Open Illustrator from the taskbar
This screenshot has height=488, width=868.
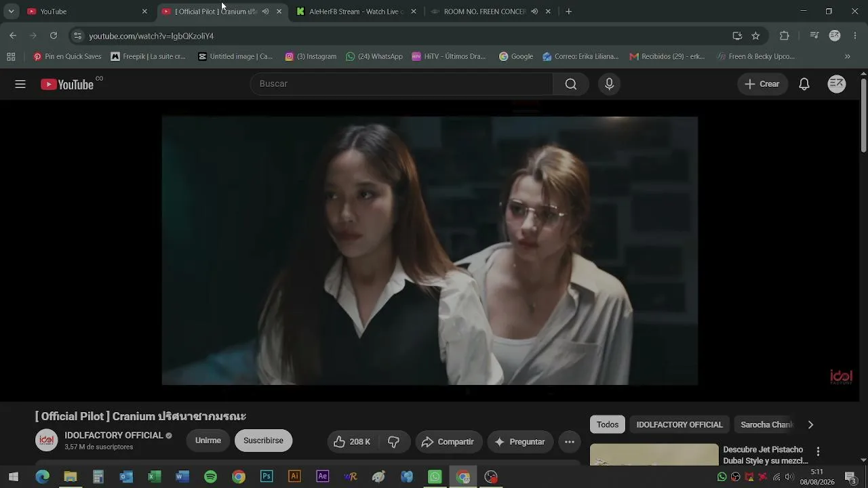pyautogui.click(x=294, y=476)
